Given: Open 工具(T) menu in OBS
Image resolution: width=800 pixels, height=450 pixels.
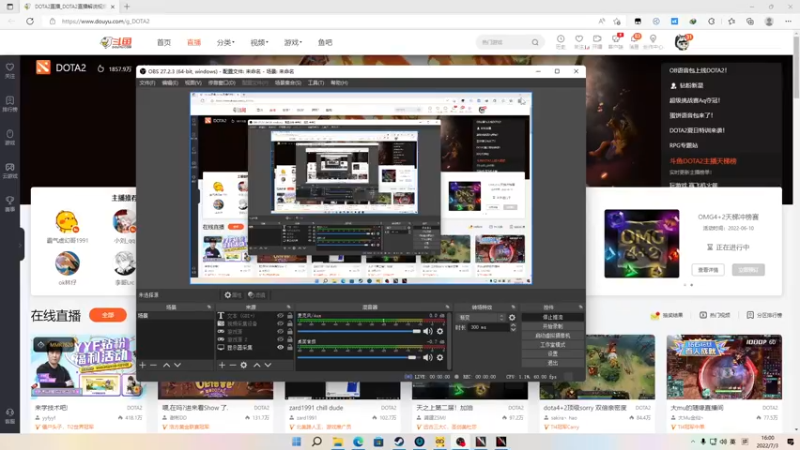Looking at the screenshot, I should [316, 83].
